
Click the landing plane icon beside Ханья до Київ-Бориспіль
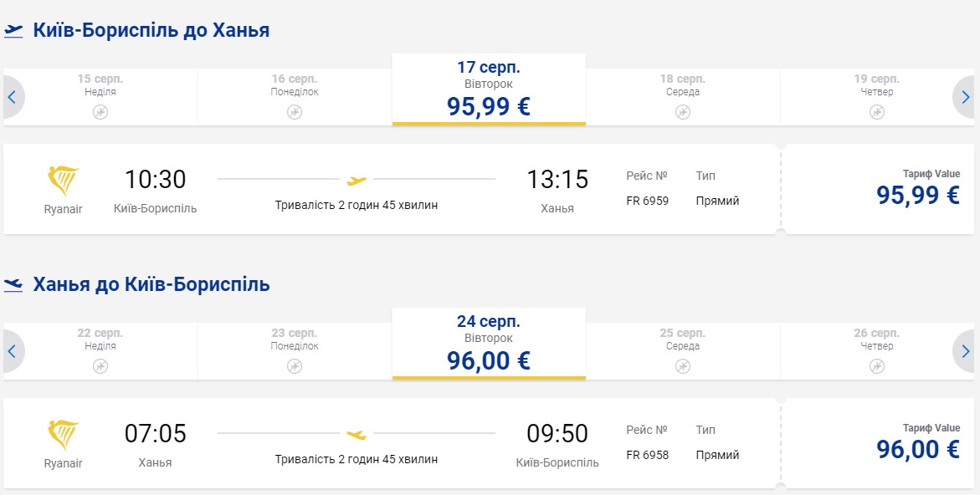13,285
